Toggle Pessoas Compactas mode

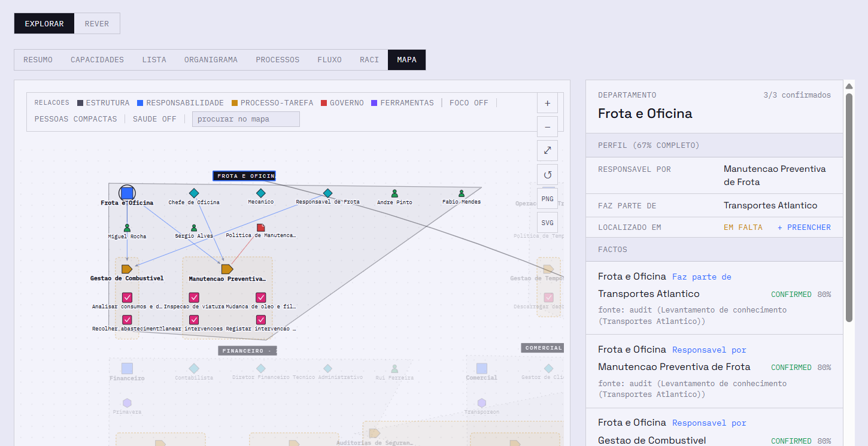[75, 119]
